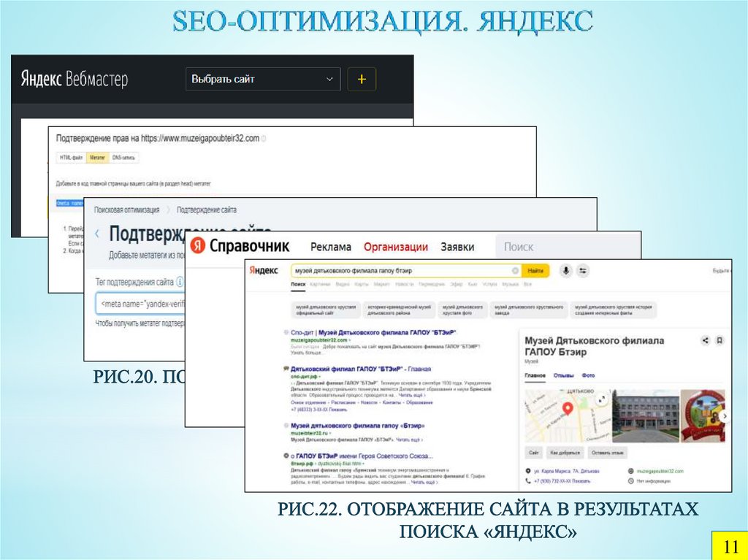This screenshot has width=748, height=560.
Task: Select the Поиск tab under the search bar
Action: coord(298,284)
